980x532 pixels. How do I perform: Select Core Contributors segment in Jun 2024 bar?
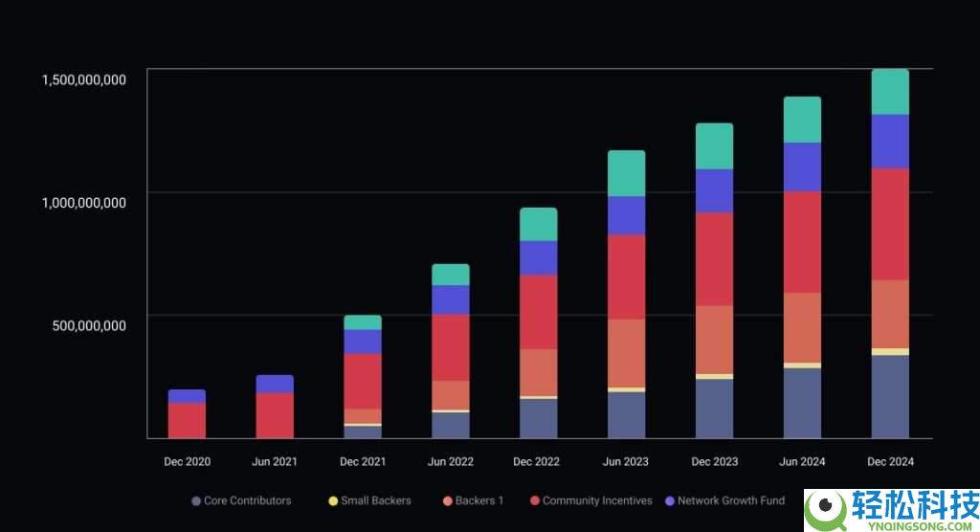(803, 403)
